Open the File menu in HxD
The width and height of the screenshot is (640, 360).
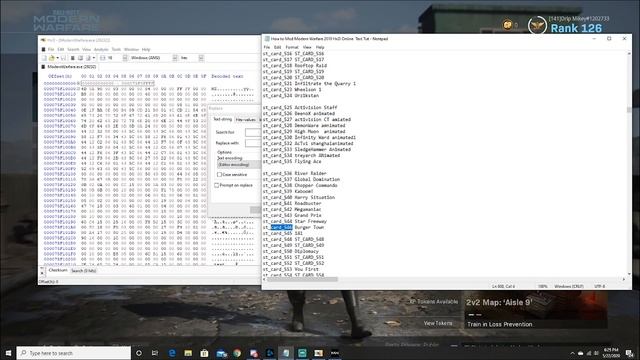point(51,49)
